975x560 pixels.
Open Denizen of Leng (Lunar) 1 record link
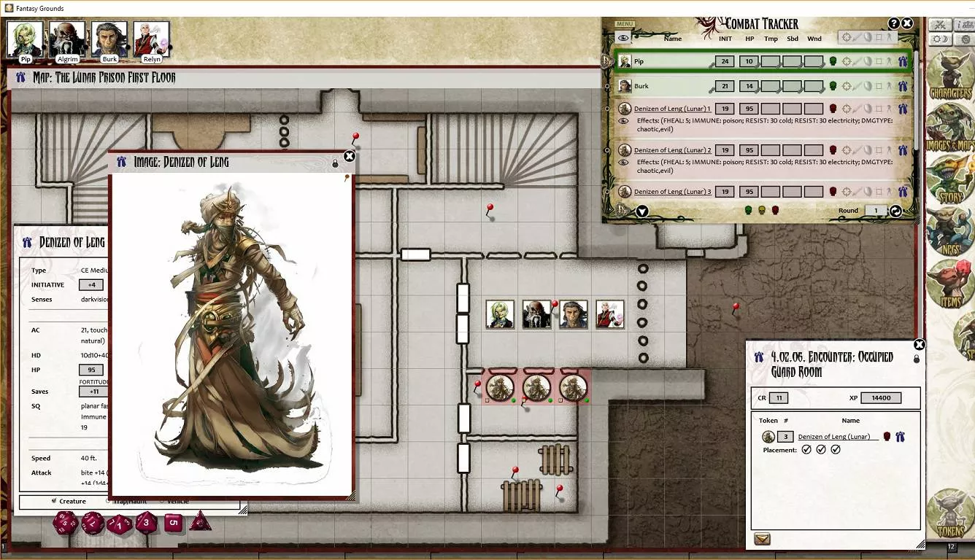click(x=903, y=109)
